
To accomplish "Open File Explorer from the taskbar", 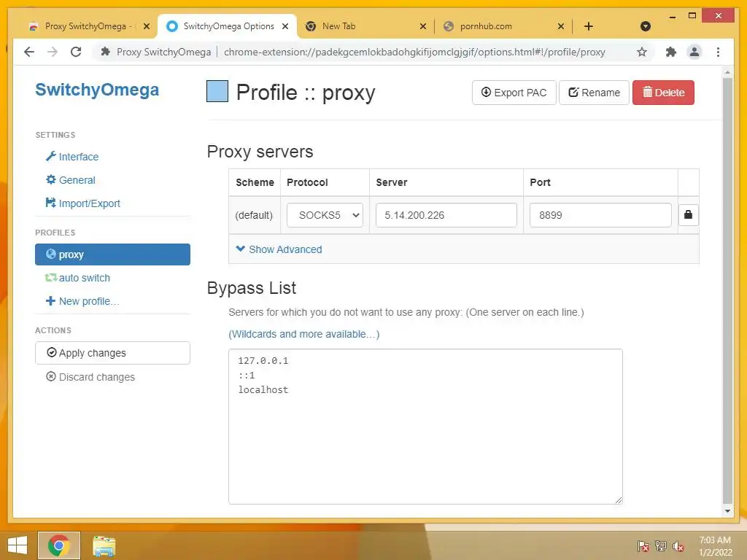I will point(104,546).
